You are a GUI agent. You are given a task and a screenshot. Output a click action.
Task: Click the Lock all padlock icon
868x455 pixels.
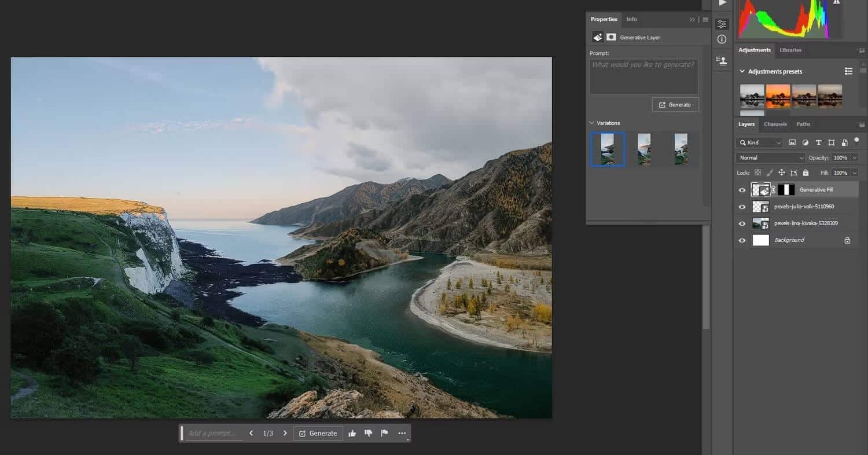[806, 173]
